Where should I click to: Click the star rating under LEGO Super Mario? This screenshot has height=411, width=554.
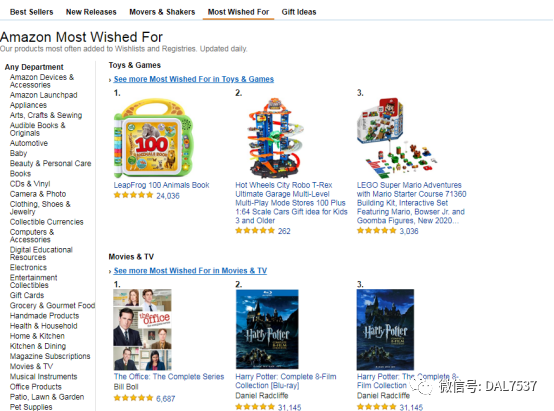pyautogui.click(x=376, y=231)
